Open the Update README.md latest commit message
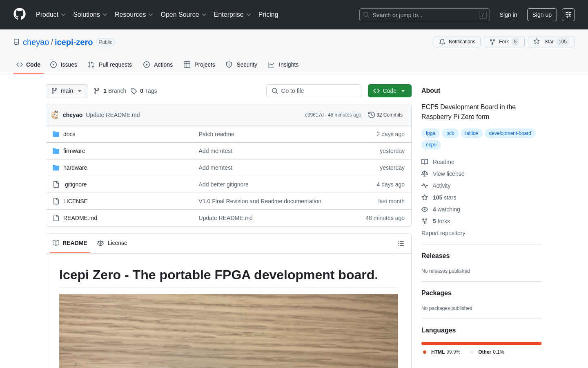 tap(113, 115)
